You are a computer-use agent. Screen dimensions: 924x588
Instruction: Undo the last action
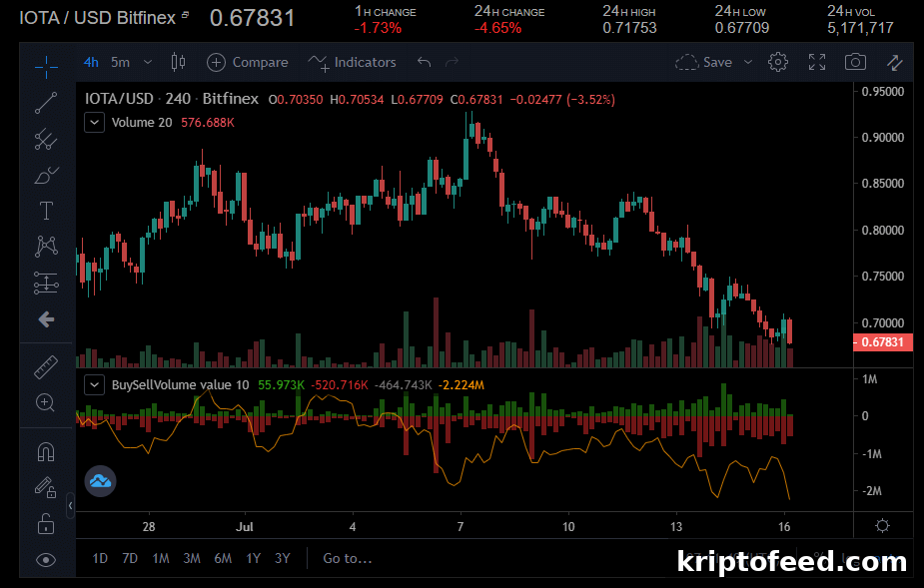point(424,62)
